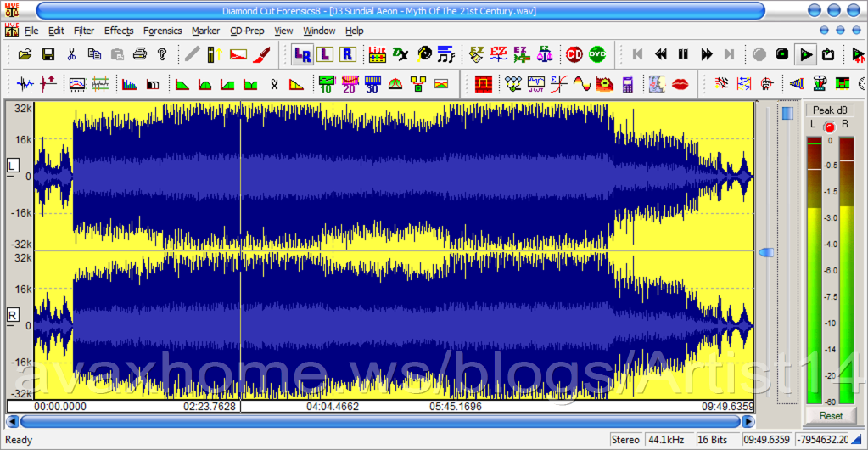Click the vertical zoom slider handle
The height and width of the screenshot is (450, 868).
click(x=767, y=253)
